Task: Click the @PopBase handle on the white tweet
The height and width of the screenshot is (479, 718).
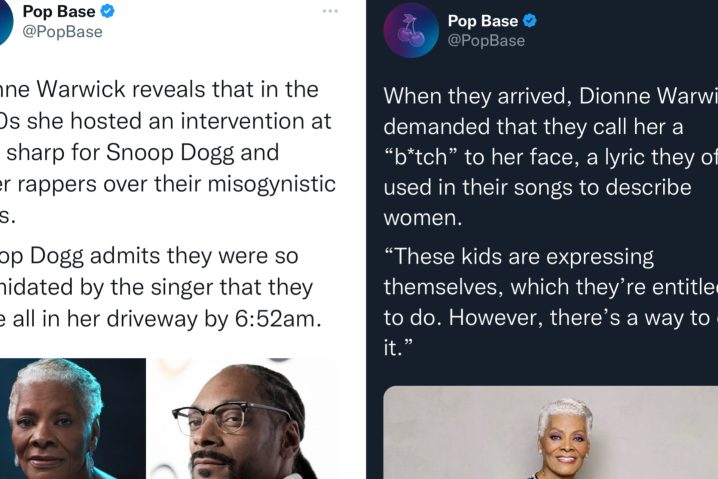Action: (x=62, y=32)
